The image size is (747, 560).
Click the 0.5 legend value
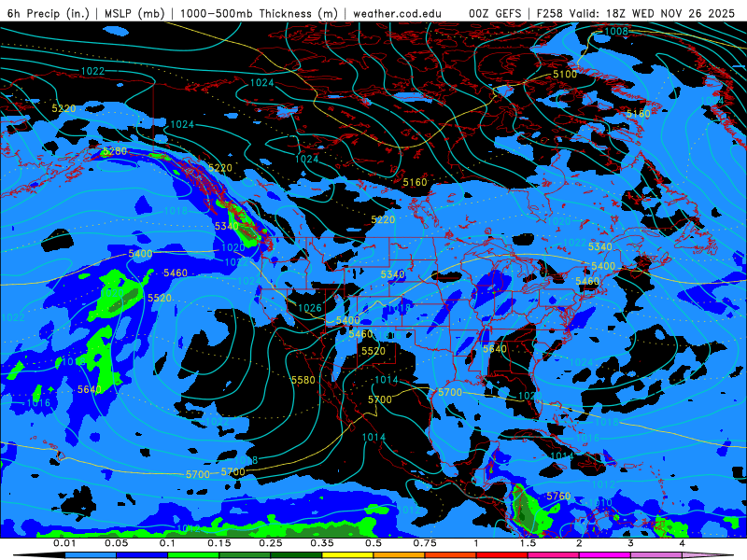373,543
